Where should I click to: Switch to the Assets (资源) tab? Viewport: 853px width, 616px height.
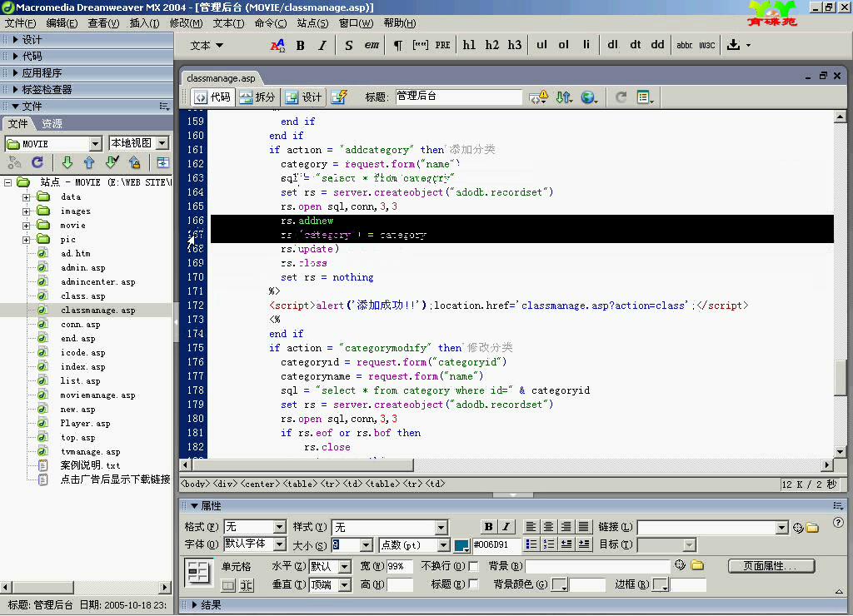(x=52, y=124)
